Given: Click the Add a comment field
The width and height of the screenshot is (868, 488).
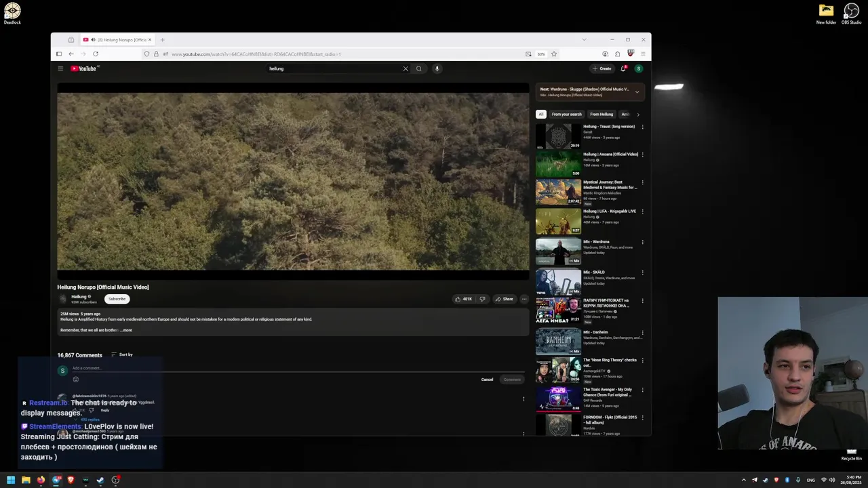Looking at the screenshot, I should [297, 368].
